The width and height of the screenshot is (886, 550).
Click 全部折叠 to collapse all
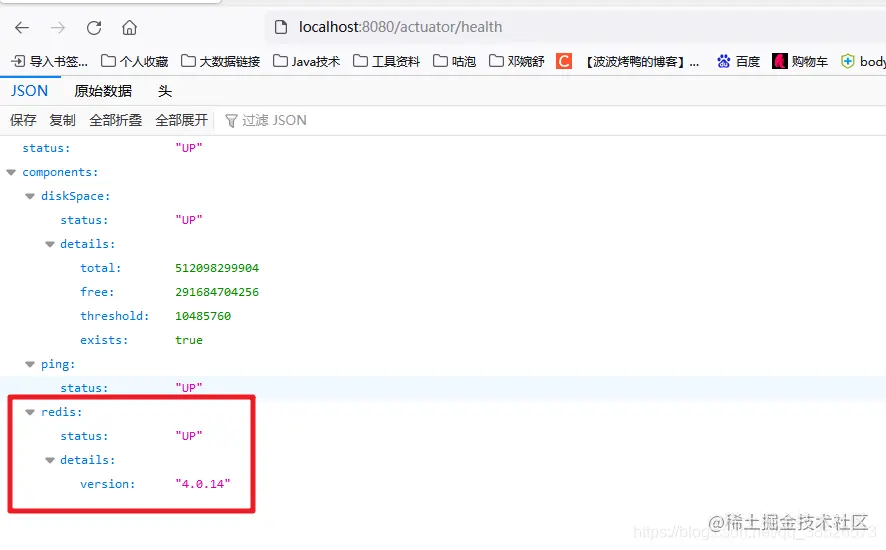coord(115,120)
